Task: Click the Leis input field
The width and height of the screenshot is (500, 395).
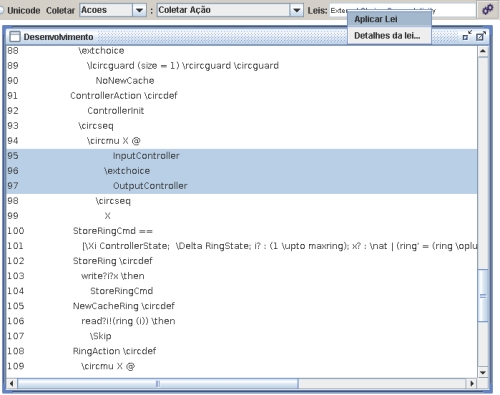Action: 402,10
